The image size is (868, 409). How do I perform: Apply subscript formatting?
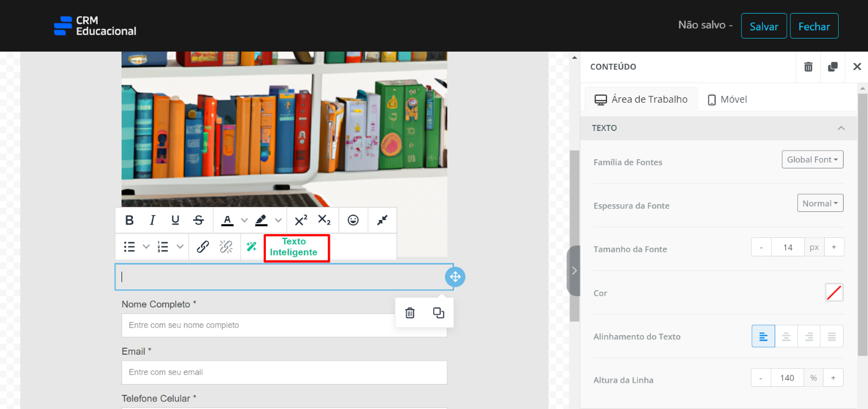[x=324, y=220]
